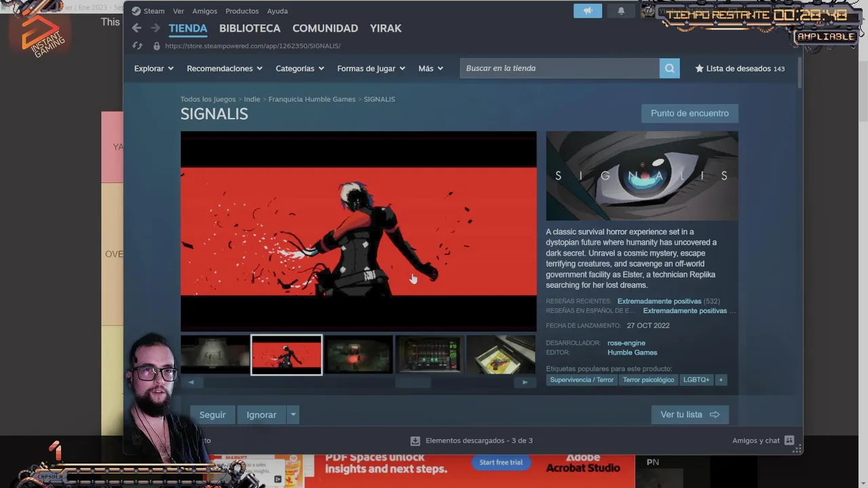This screenshot has width=868, height=488.
Task: Click the Punto de encuentro button
Action: point(690,113)
